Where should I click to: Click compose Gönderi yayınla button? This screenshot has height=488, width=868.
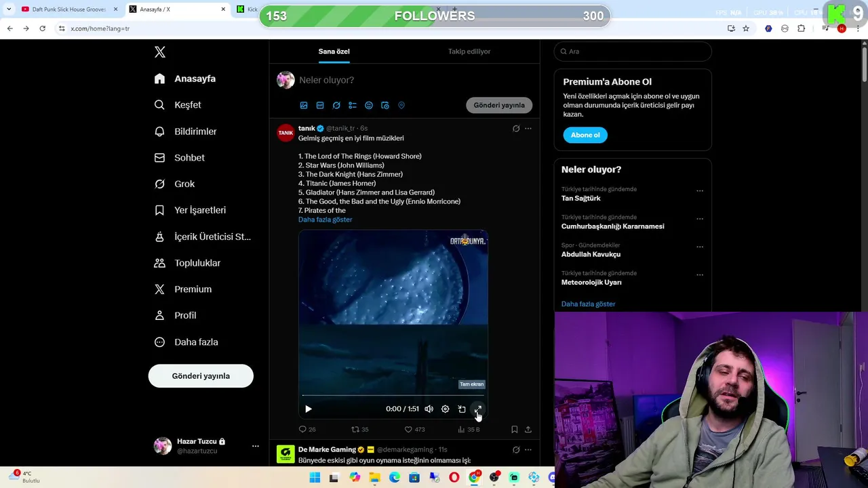499,105
